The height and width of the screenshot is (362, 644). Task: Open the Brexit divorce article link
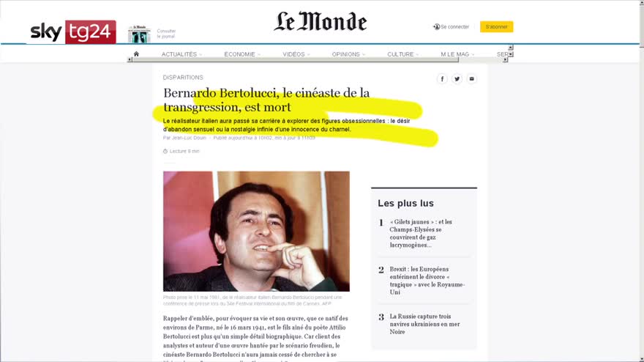pos(427,281)
